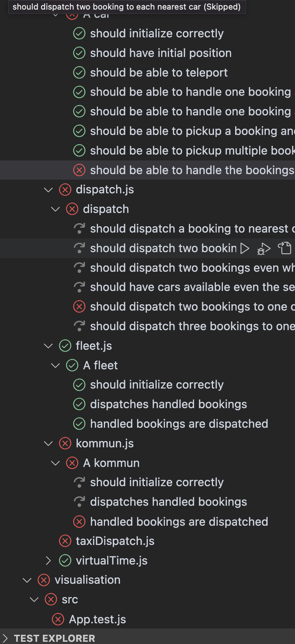Expand the virtualTime.js node
The image size is (295, 644).
(48, 561)
